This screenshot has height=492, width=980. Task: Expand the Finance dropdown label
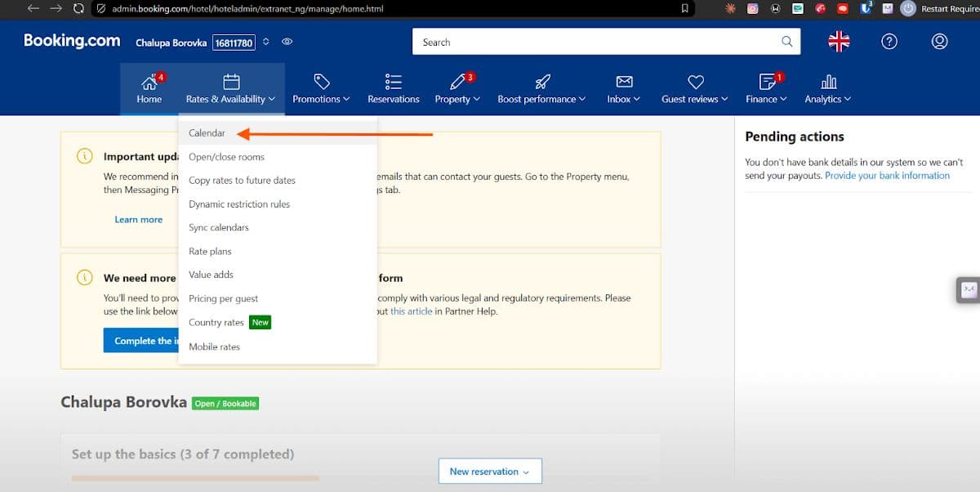pos(766,99)
